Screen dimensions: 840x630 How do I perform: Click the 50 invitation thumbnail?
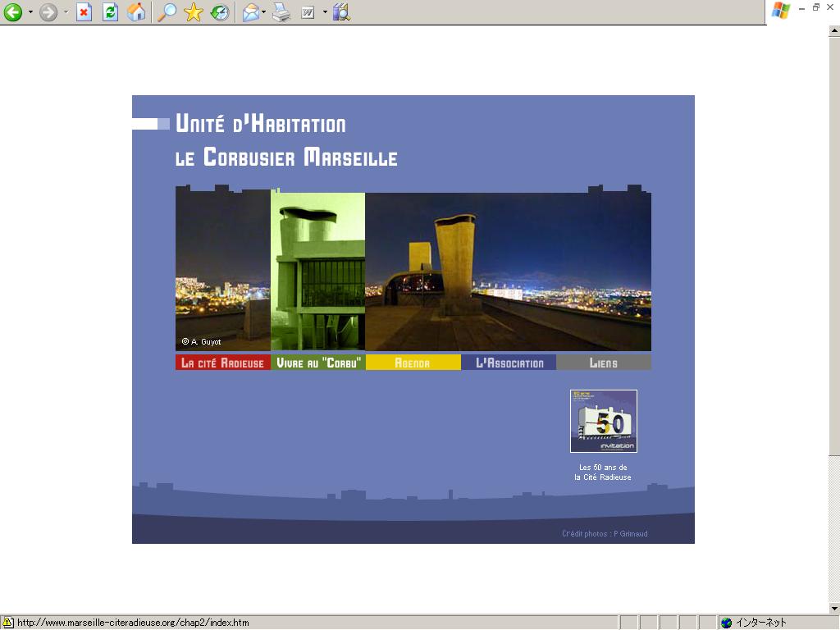point(604,421)
